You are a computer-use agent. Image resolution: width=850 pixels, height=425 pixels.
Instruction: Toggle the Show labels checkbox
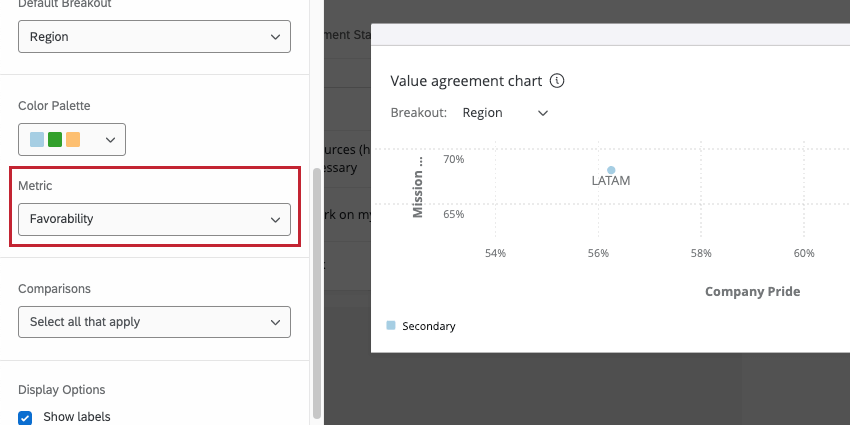[26, 416]
